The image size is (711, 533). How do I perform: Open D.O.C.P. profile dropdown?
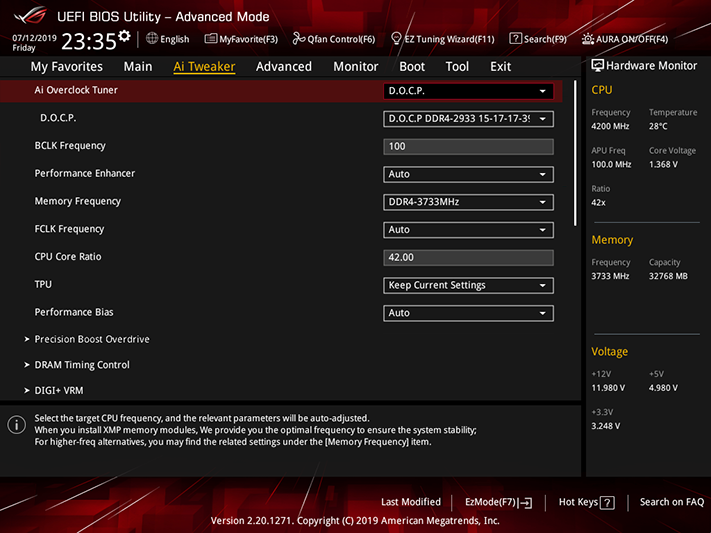pyautogui.click(x=468, y=119)
